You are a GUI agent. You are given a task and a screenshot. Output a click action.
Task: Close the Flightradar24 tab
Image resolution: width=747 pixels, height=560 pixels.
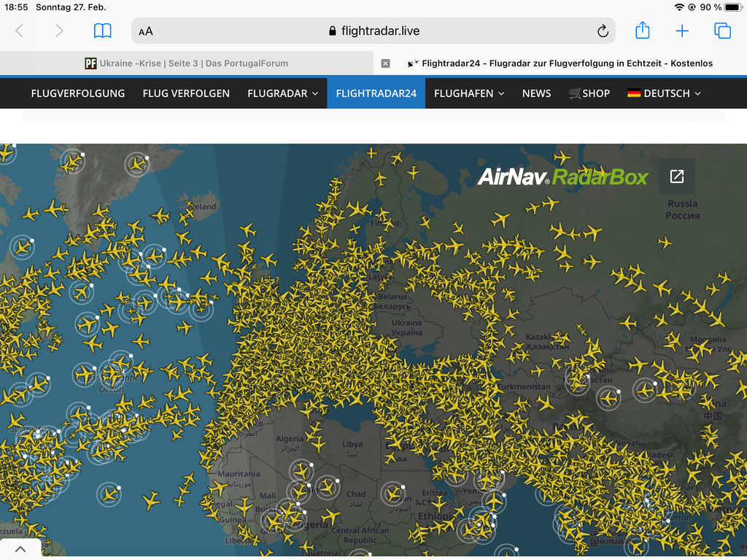tap(386, 63)
